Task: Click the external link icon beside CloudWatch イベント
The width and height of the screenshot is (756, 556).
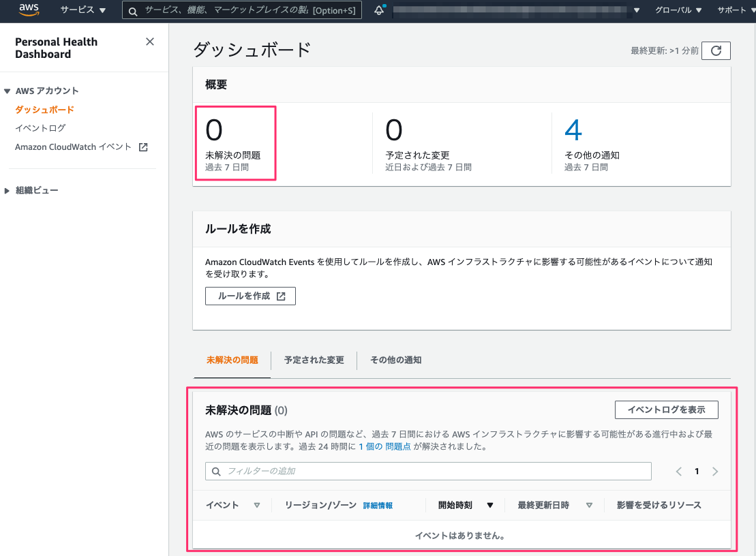Action: tap(143, 147)
